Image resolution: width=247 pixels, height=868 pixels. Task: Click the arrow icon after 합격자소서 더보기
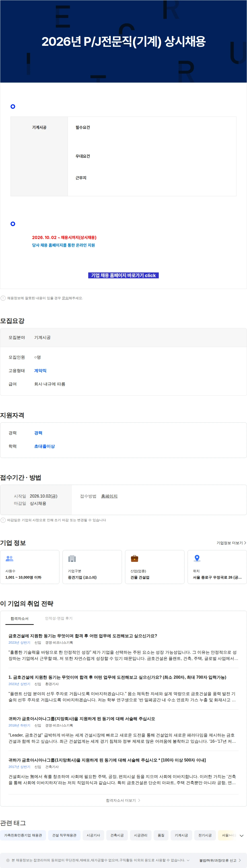(139, 800)
